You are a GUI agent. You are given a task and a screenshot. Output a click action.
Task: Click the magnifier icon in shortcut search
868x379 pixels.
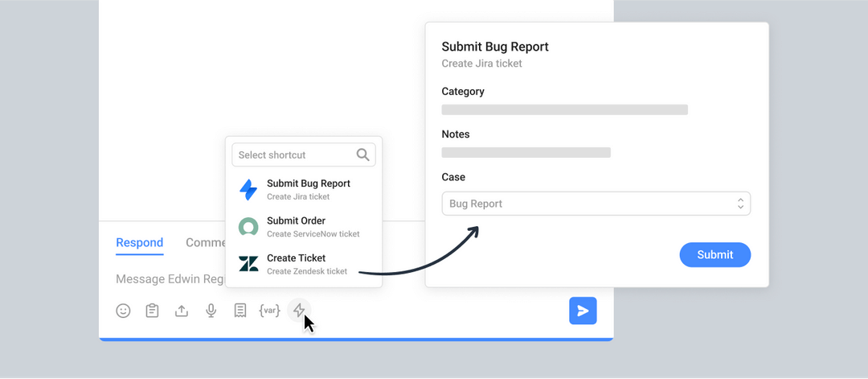coord(363,154)
